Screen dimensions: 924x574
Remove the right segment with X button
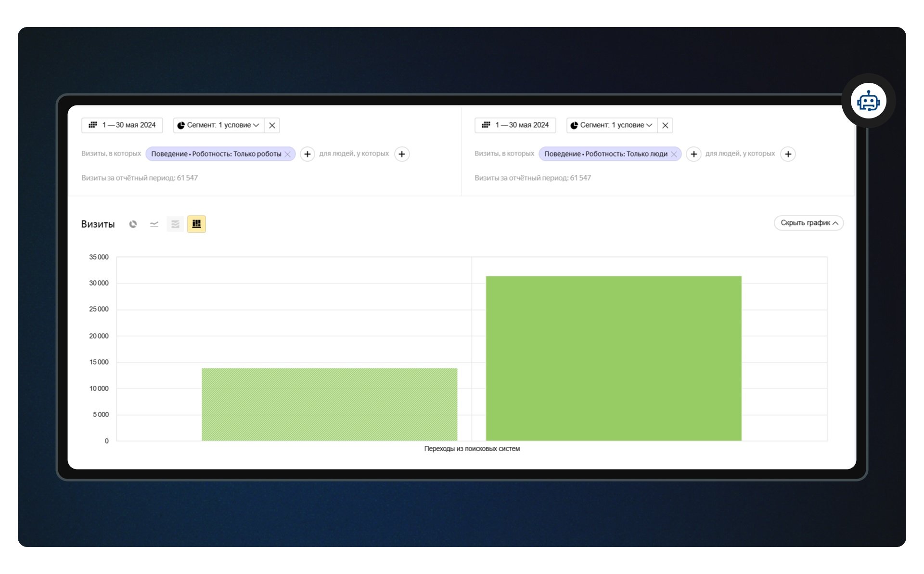pos(665,125)
